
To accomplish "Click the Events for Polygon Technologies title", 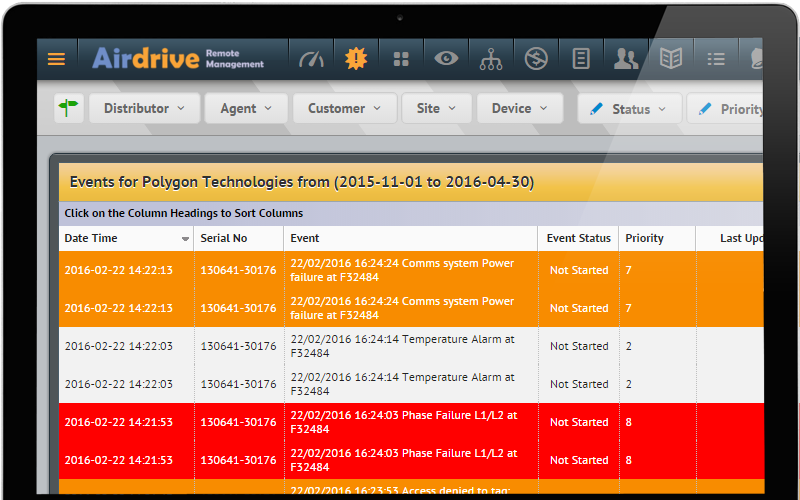I will pyautogui.click(x=302, y=182).
